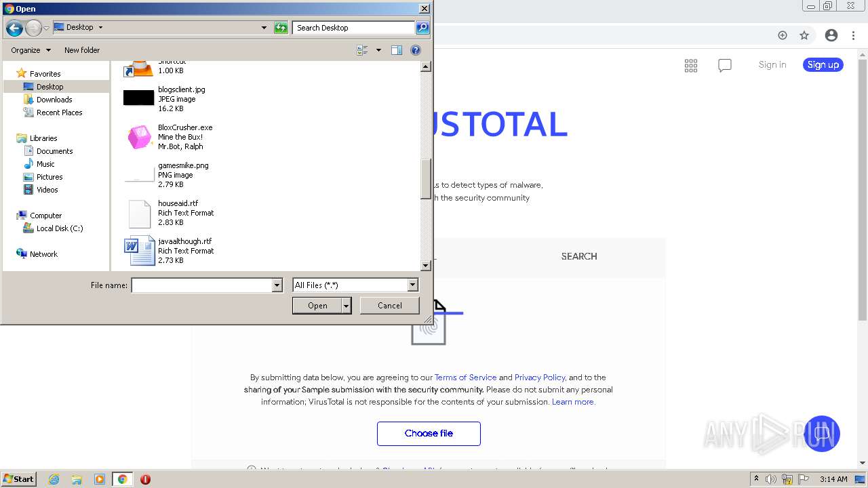Expand the File name history dropdown
The image size is (868, 488).
[x=277, y=285]
